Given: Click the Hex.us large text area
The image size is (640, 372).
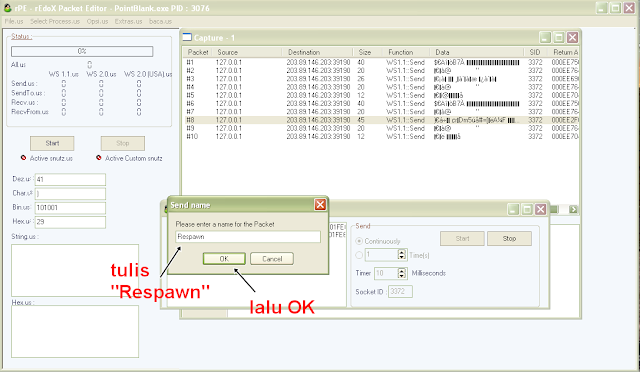Looking at the screenshot, I should point(75,331).
